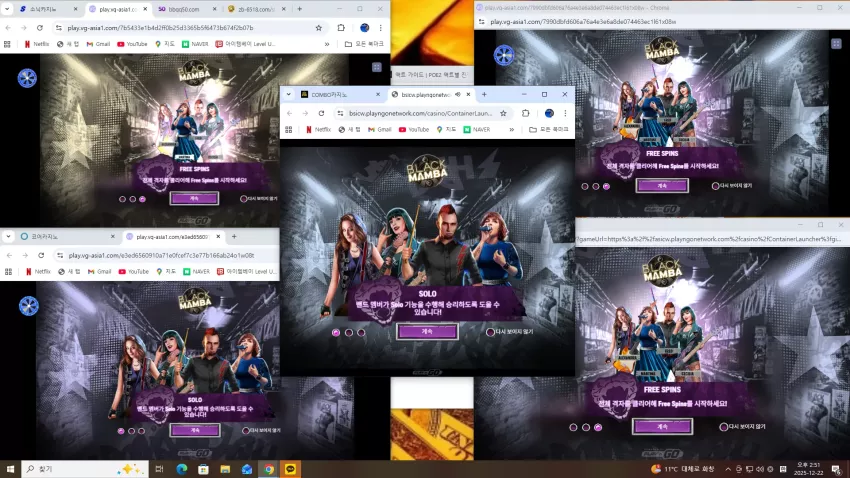
Task: Open KakaoTalk from the taskbar
Action: click(x=291, y=469)
